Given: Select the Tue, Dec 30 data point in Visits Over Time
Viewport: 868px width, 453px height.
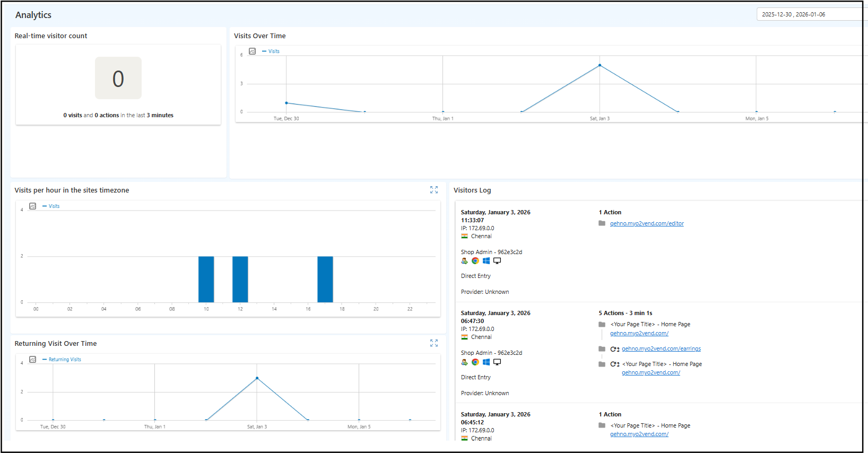Looking at the screenshot, I should click(x=287, y=103).
